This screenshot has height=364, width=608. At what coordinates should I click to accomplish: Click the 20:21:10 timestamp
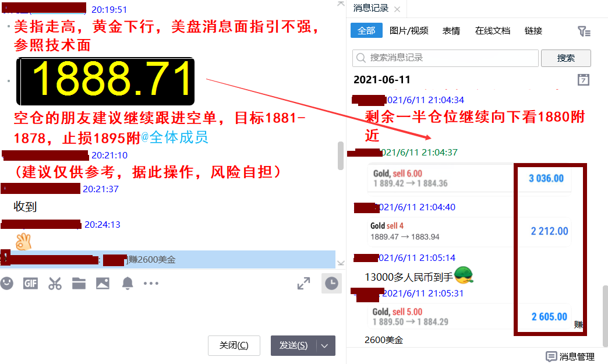point(109,156)
